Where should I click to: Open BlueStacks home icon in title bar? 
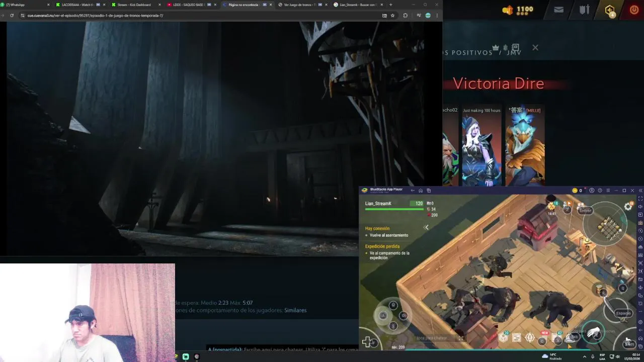(x=421, y=191)
